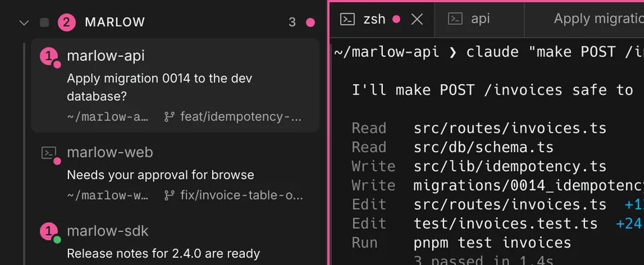Image resolution: width=644 pixels, height=265 pixels.
Task: Click the 'pnpm test invoices' command
Action: [492, 243]
